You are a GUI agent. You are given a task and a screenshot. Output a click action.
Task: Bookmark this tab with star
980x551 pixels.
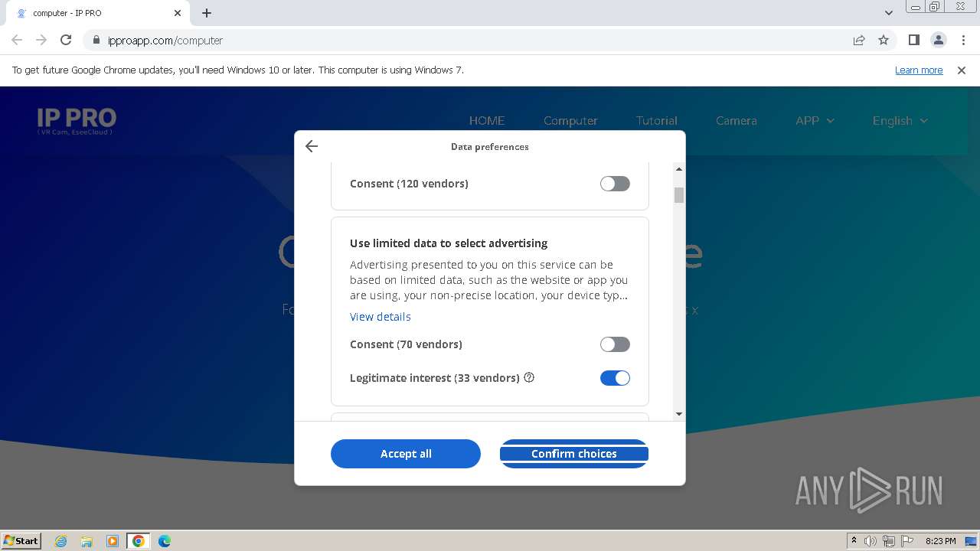click(884, 40)
